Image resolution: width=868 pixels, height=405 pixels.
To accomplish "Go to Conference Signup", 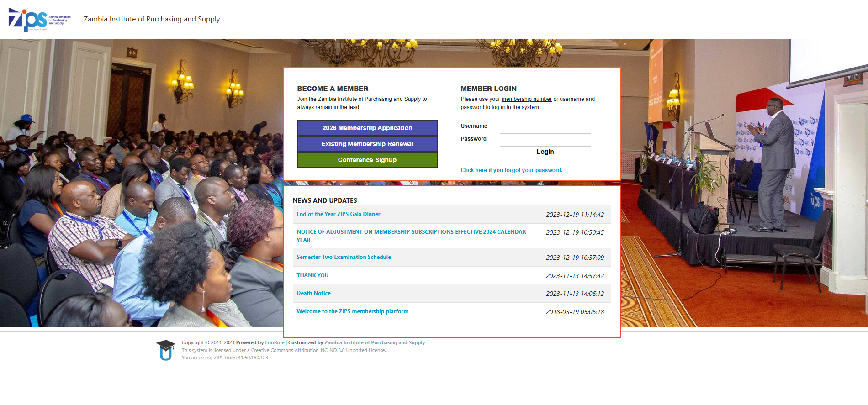I will point(367,160).
